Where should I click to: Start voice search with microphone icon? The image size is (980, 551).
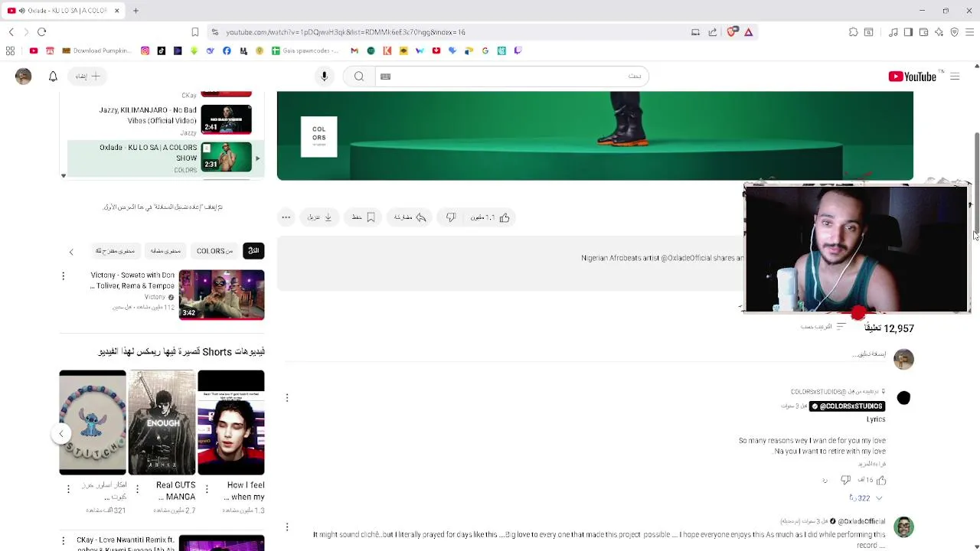point(324,77)
